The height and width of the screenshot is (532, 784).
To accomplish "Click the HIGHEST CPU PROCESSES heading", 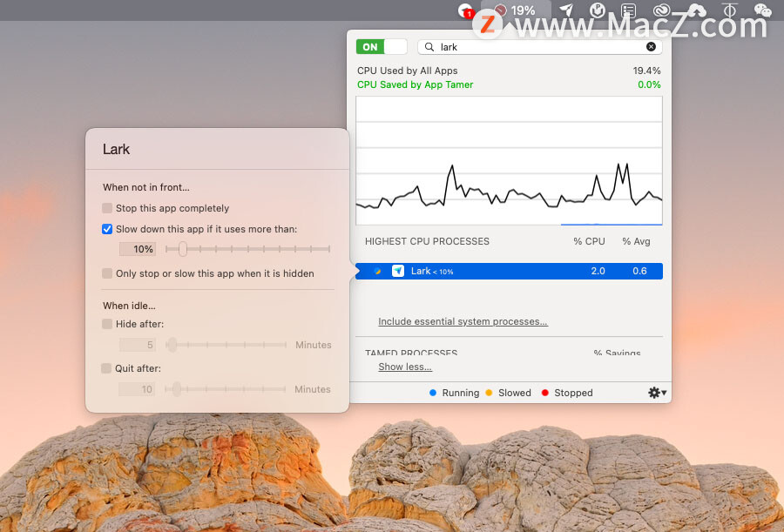I will click(x=427, y=241).
